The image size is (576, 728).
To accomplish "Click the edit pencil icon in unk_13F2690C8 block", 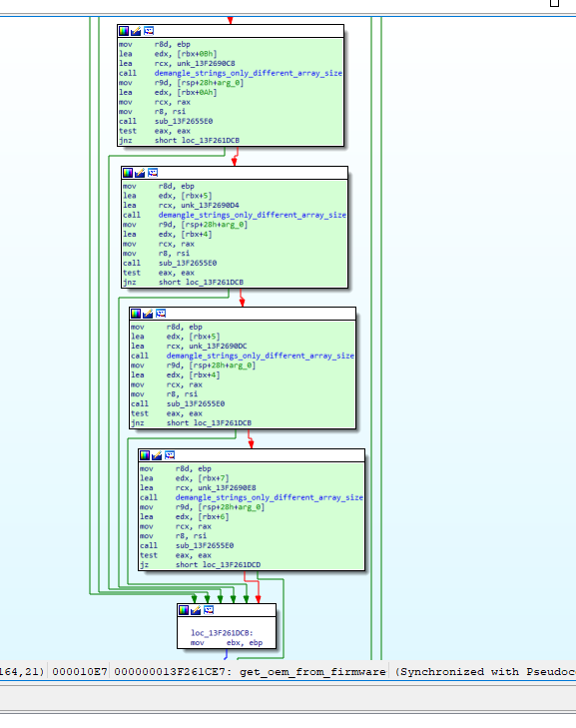I will click(x=136, y=31).
